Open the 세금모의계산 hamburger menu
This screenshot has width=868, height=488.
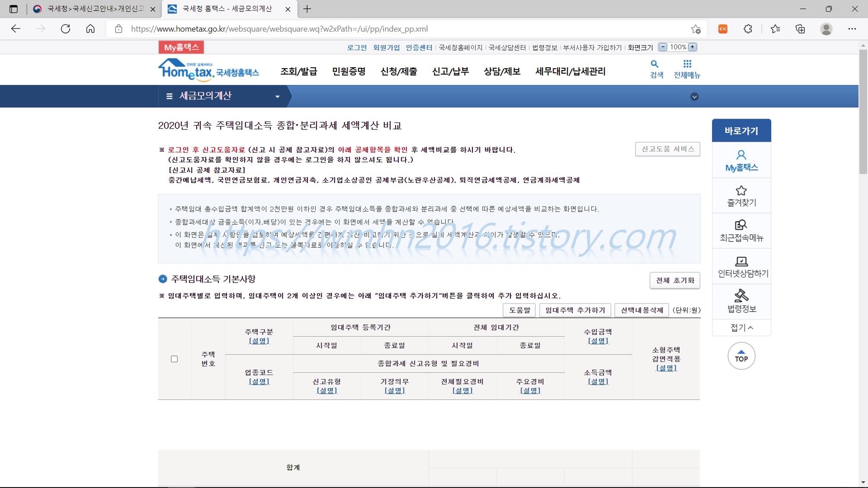coord(169,96)
